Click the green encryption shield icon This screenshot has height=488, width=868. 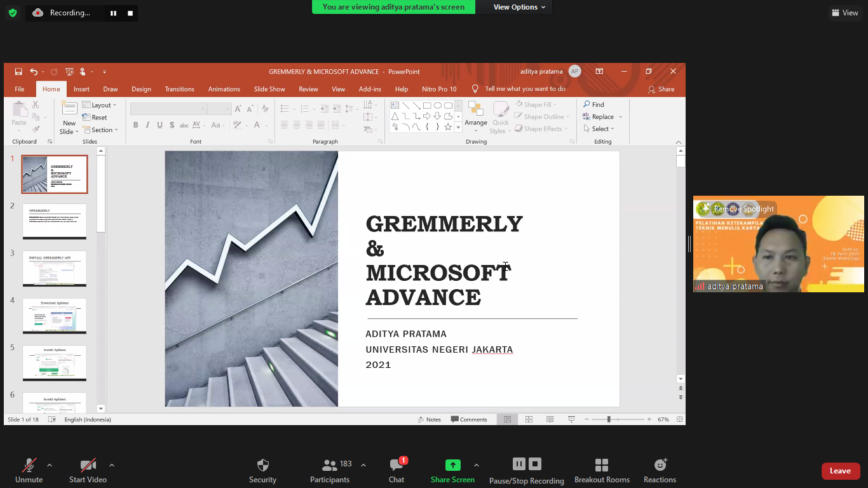coord(13,13)
